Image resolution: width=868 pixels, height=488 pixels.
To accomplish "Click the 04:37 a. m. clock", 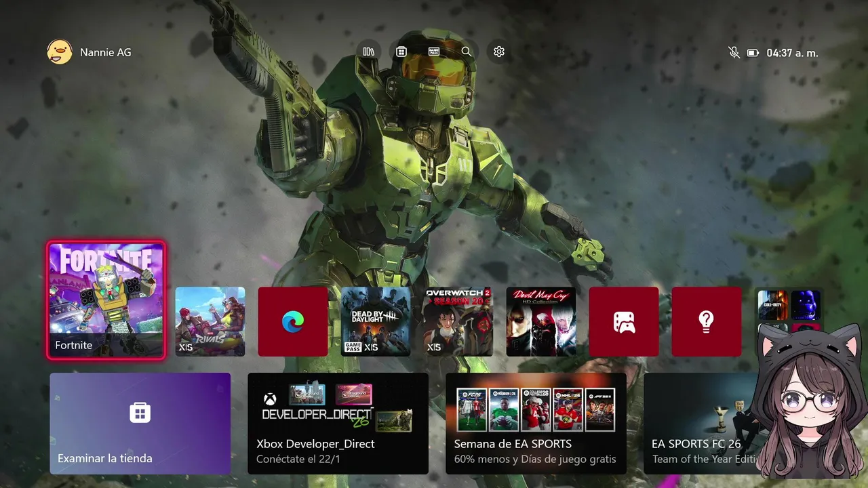I will point(792,52).
